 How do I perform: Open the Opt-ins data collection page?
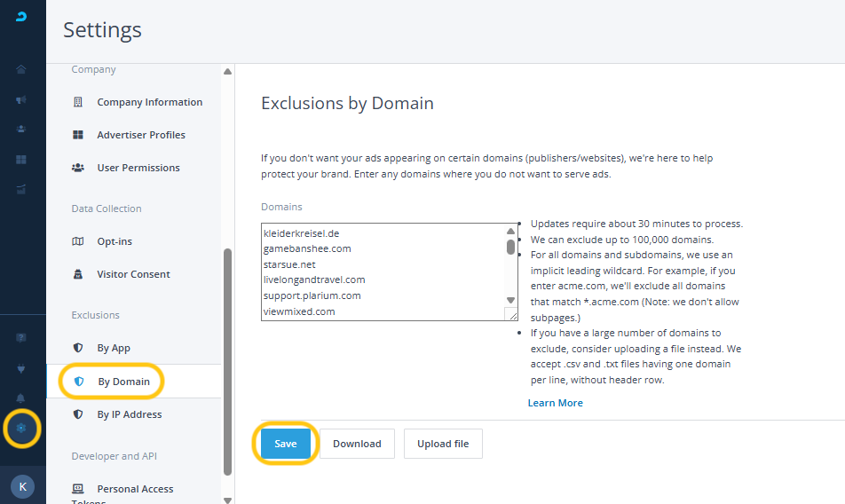click(x=115, y=241)
